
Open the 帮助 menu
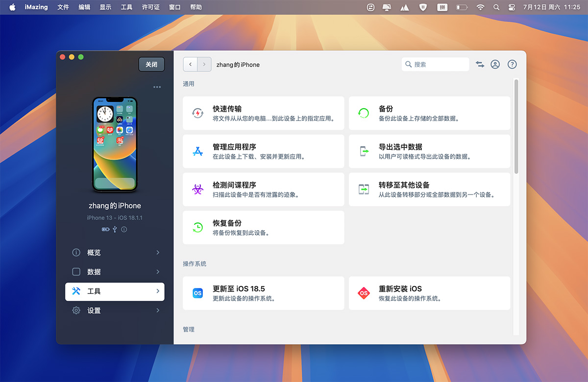196,7
